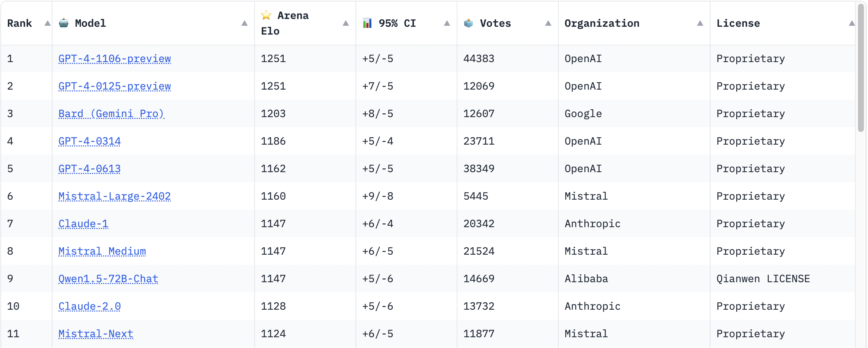Sort by License using its header triangle
868x348 pixels.
tap(852, 23)
